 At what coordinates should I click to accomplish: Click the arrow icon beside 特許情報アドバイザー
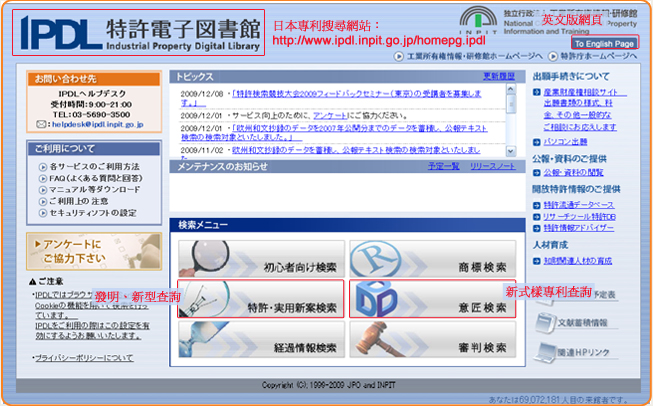coord(536,228)
